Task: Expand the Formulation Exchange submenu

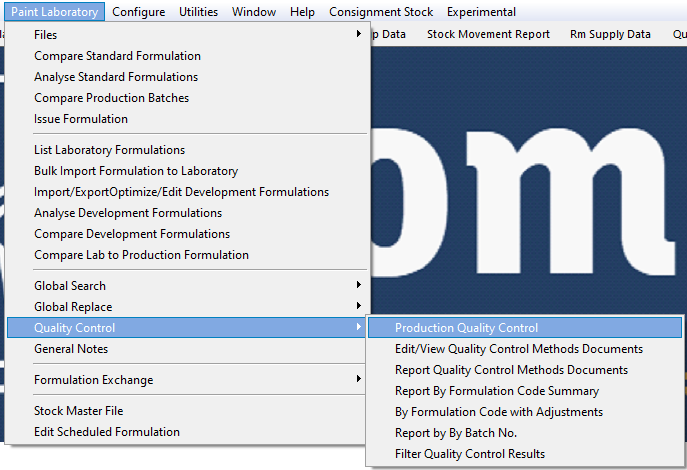Action: pyautogui.click(x=93, y=380)
